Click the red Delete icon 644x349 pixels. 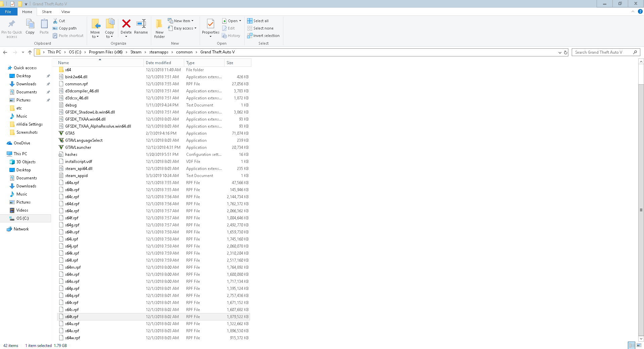126,24
